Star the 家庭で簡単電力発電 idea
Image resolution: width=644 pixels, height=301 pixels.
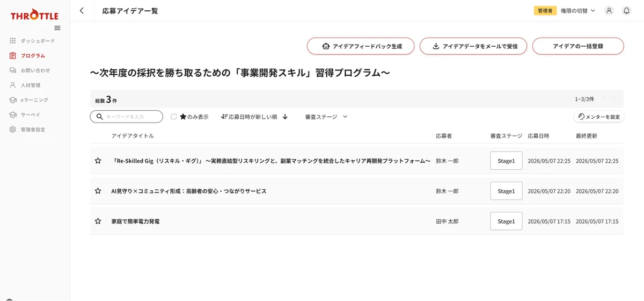pos(98,221)
